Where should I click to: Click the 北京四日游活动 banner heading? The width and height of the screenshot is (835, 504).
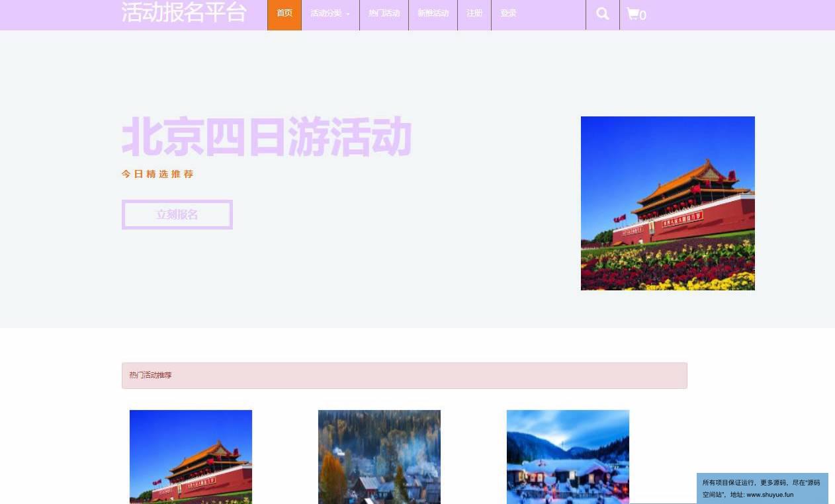tap(267, 137)
